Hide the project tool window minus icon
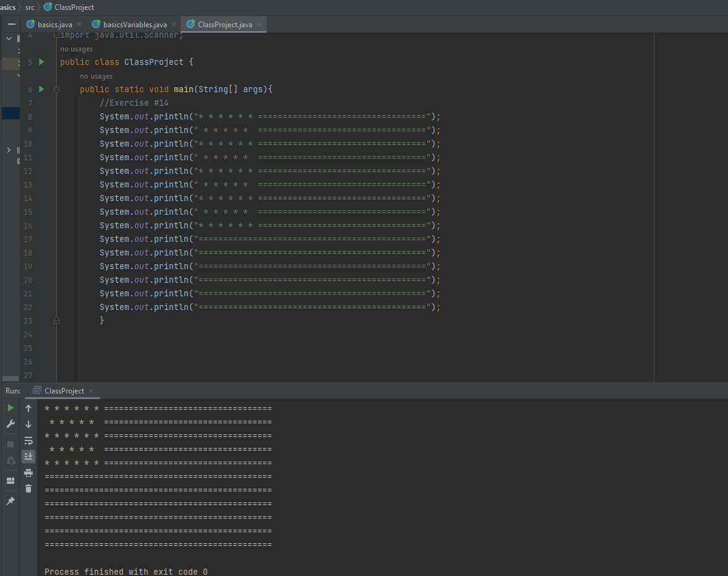 coord(12,24)
